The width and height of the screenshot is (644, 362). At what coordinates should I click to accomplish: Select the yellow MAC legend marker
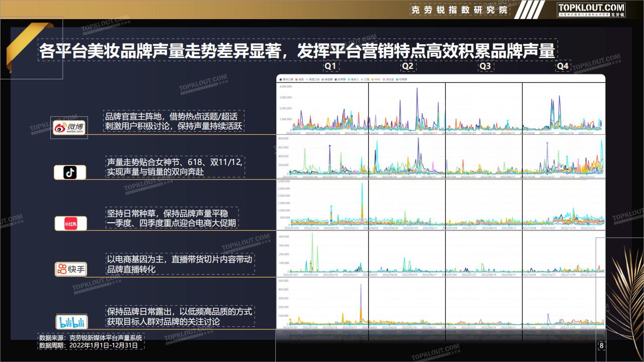click(x=372, y=79)
